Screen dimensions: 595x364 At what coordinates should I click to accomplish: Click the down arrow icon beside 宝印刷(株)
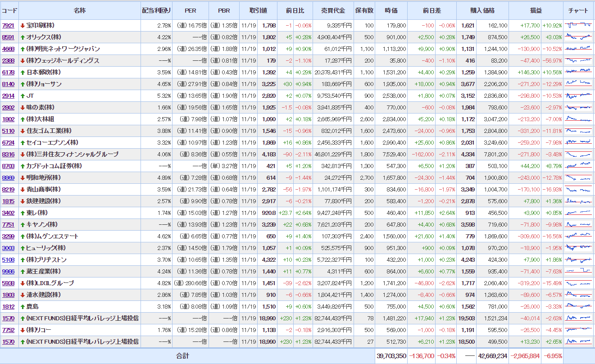[22, 26]
